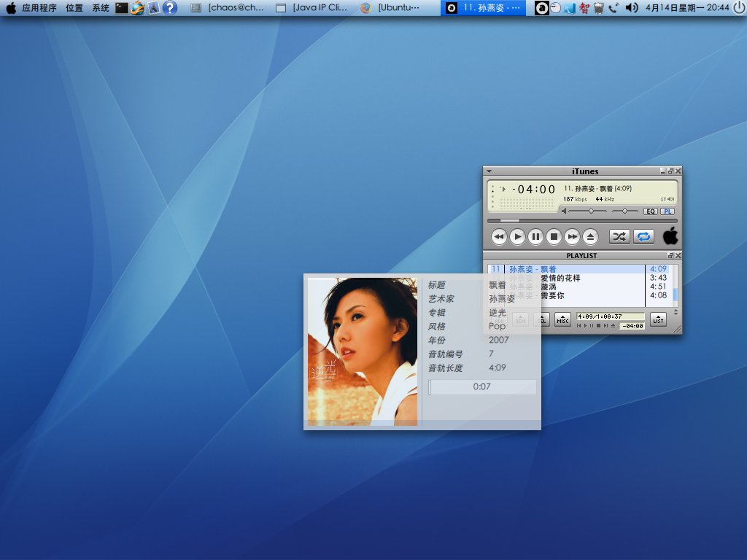Image resolution: width=747 pixels, height=560 pixels.
Task: Open the Apple logo menu in the top panel
Action: (10, 7)
